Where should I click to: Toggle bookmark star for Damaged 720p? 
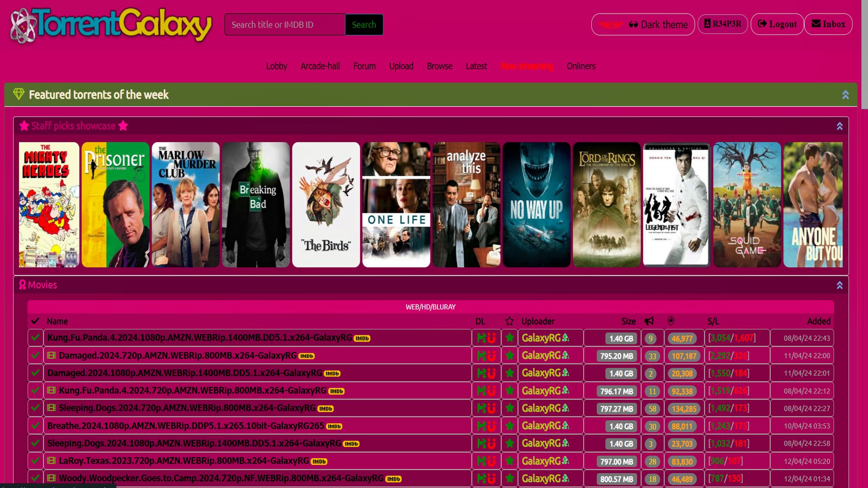(509, 356)
